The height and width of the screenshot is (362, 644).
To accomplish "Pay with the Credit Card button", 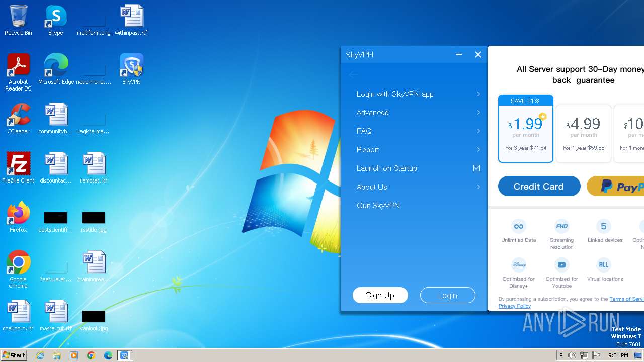I will (x=539, y=186).
